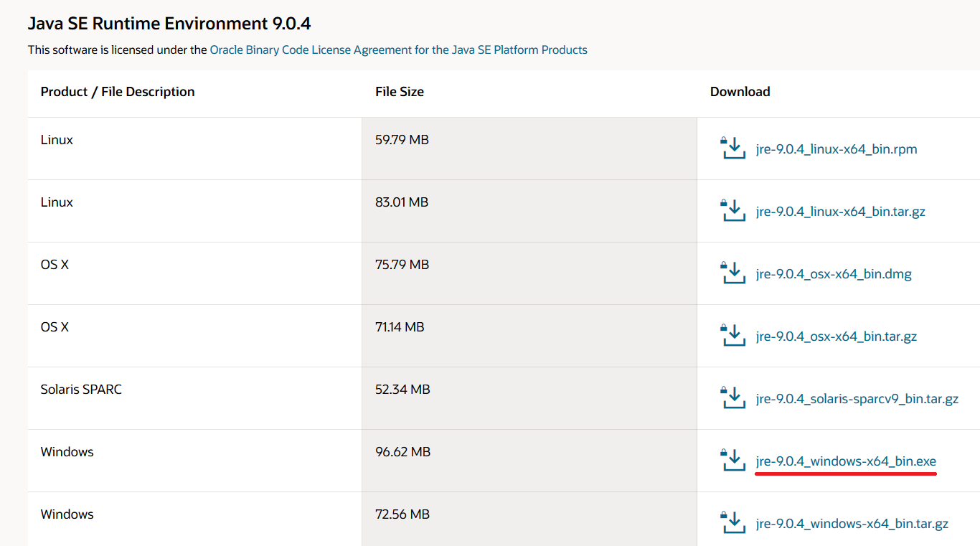Click the jre-9.0.4_osx-x64_bin.tar.gz file link
Screen dimensions: 980x546
click(836, 336)
